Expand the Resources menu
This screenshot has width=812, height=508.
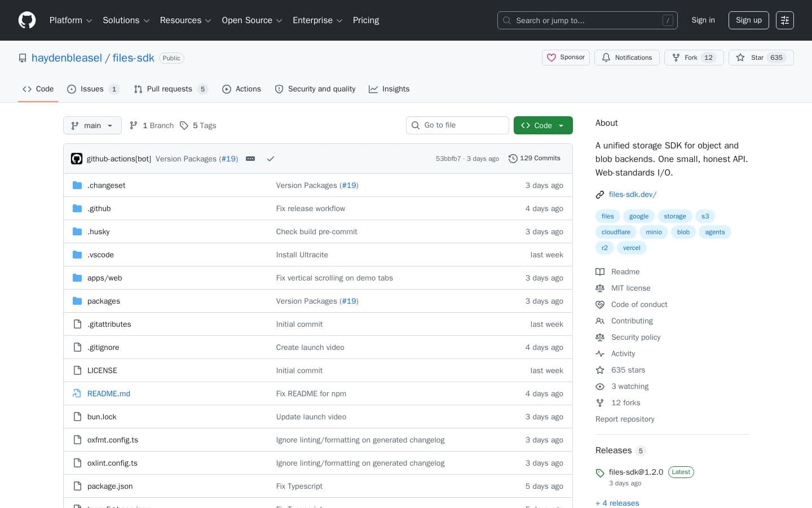[186, 20]
